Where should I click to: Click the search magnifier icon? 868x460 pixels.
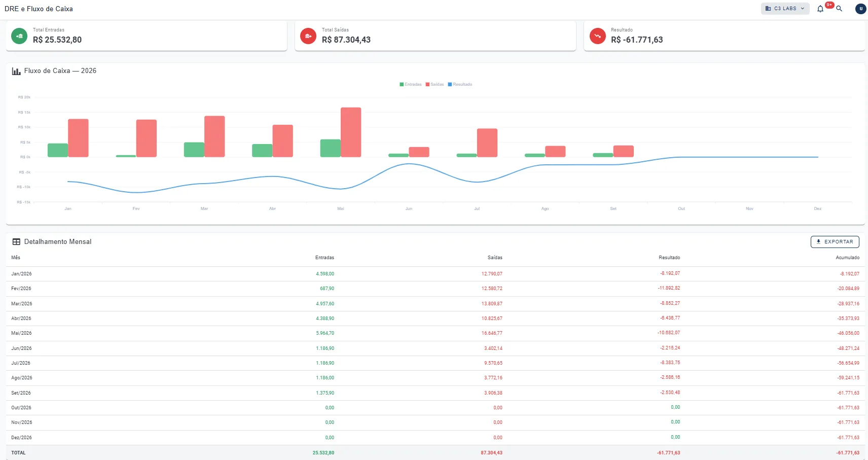(839, 9)
